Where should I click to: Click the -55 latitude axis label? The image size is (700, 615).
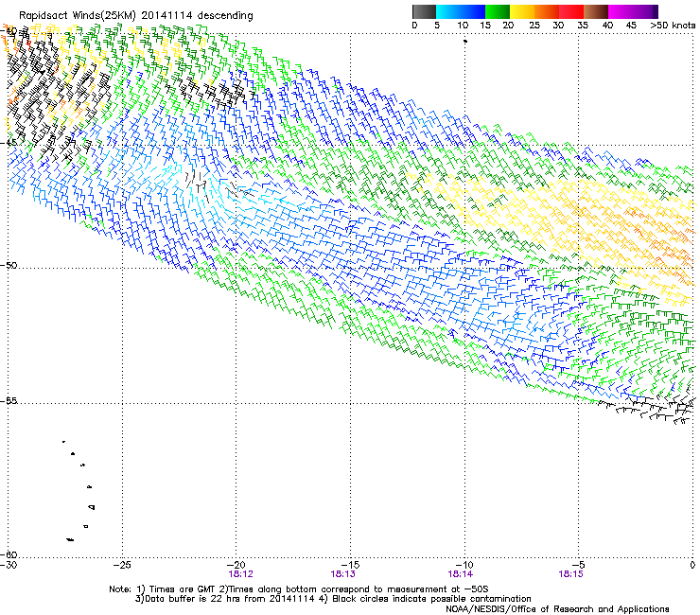9,401
